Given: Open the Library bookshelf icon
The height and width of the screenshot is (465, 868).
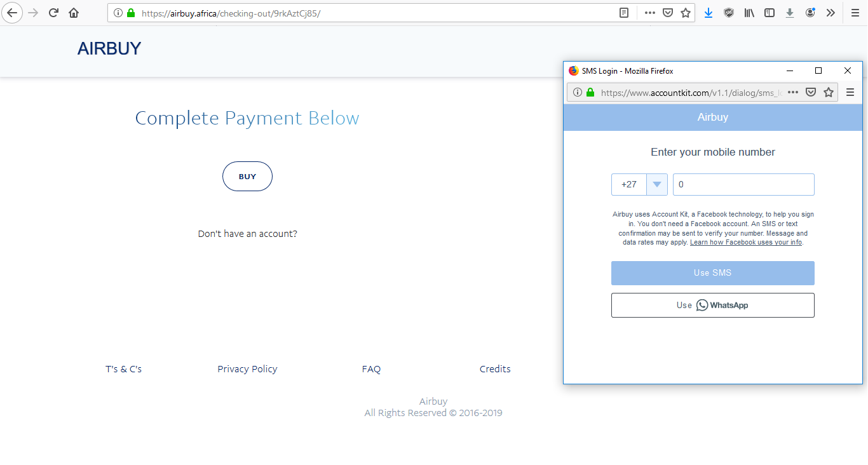Looking at the screenshot, I should [x=749, y=13].
